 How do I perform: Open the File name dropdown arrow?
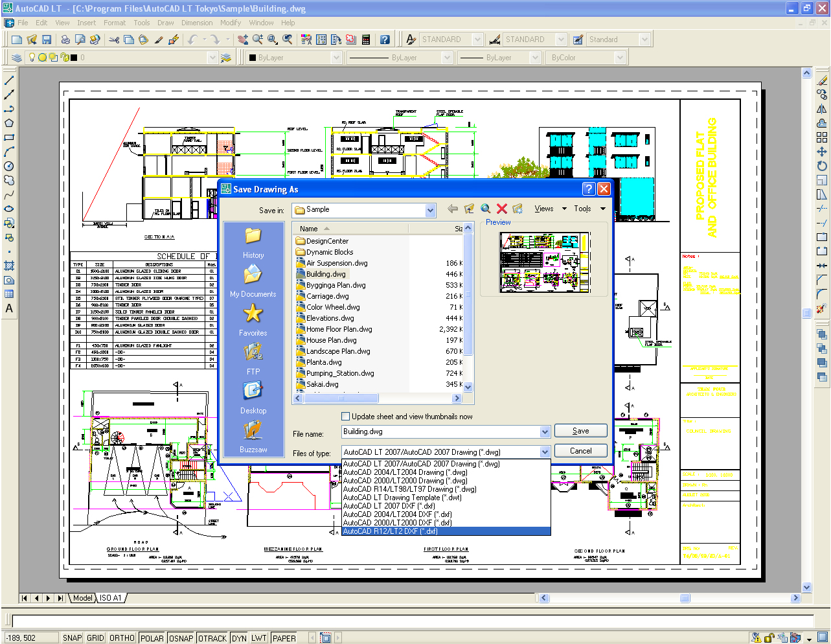click(x=545, y=431)
